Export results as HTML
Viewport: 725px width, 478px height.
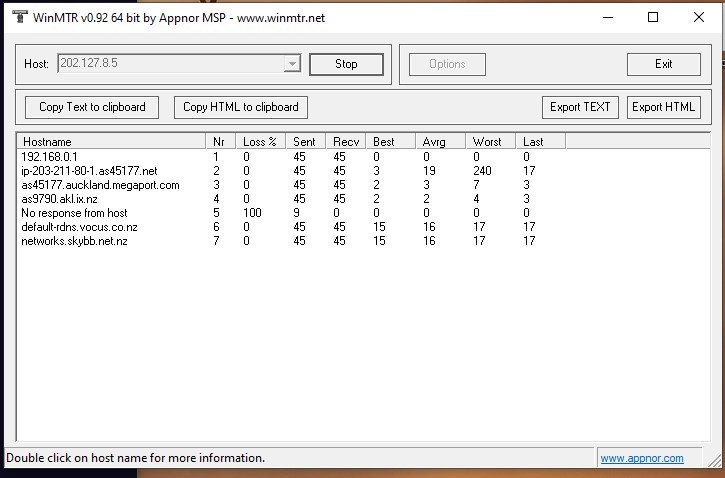(664, 107)
